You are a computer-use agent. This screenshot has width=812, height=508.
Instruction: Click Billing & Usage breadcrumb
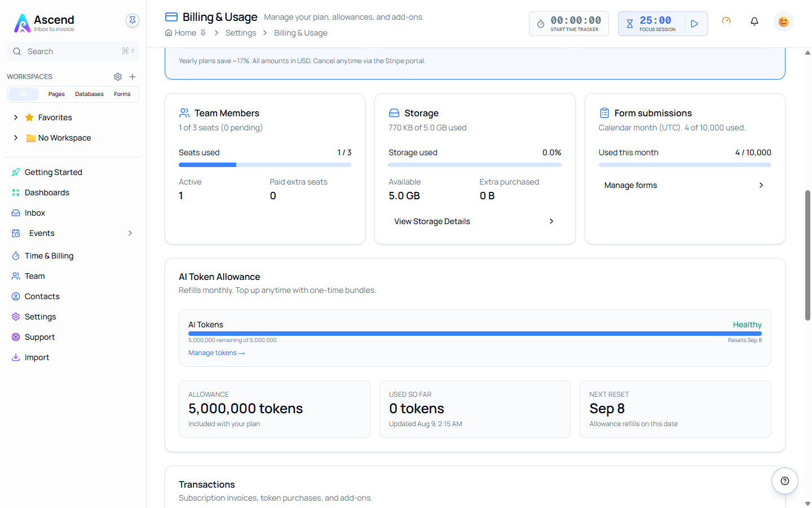[x=301, y=33]
